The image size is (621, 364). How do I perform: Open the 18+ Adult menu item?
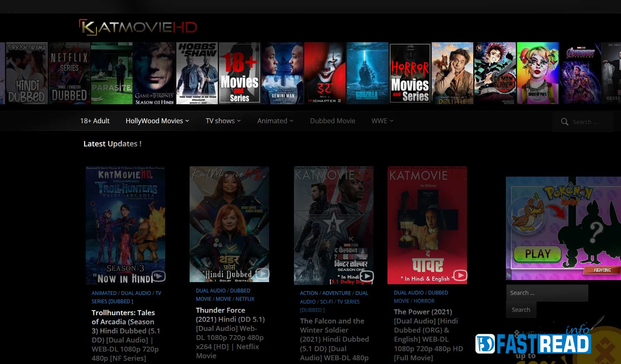pos(95,121)
